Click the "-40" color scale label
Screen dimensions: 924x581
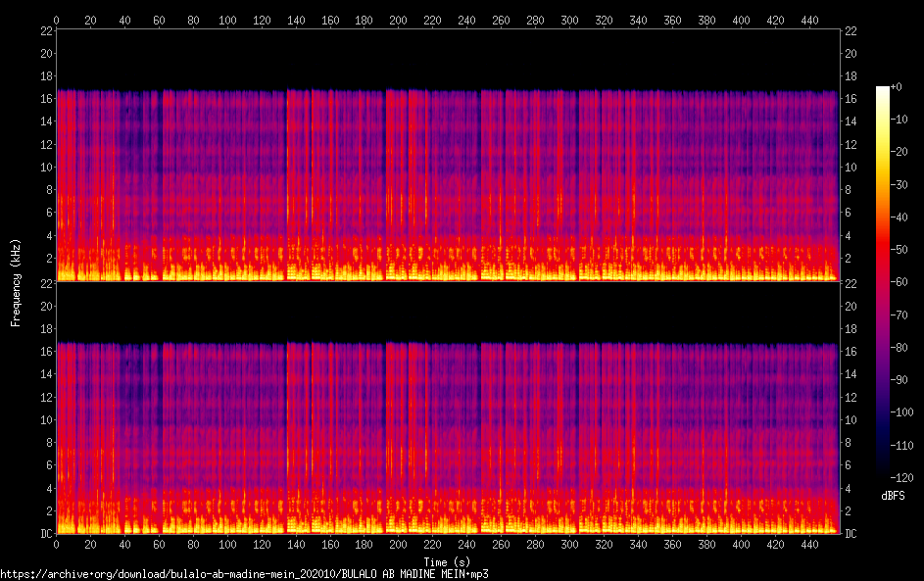point(899,217)
